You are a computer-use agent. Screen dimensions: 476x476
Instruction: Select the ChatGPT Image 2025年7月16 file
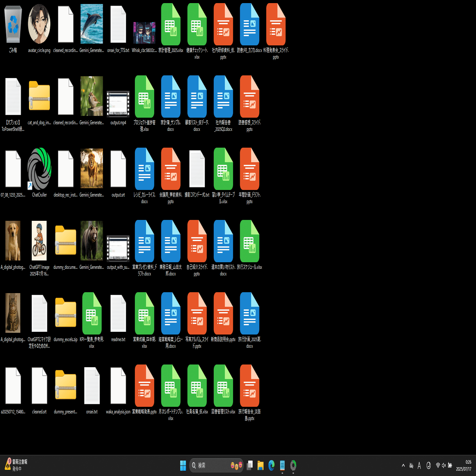[x=39, y=241]
